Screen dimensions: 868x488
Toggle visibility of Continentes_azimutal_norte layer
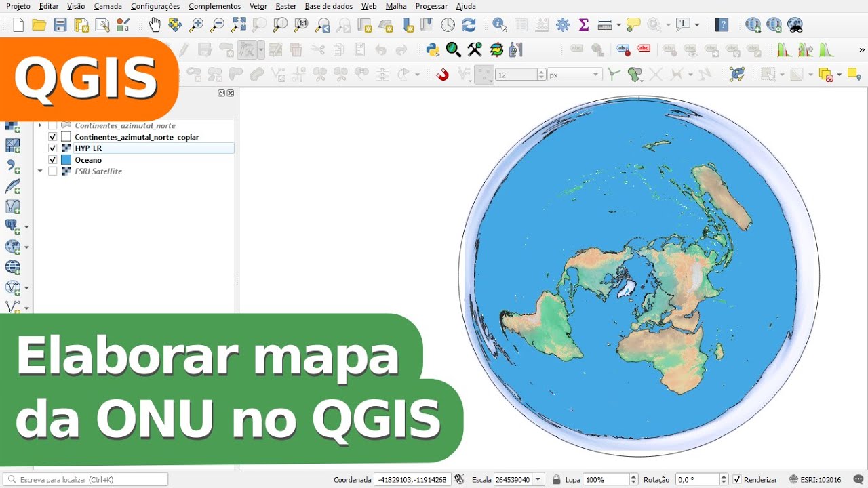pyautogui.click(x=53, y=126)
